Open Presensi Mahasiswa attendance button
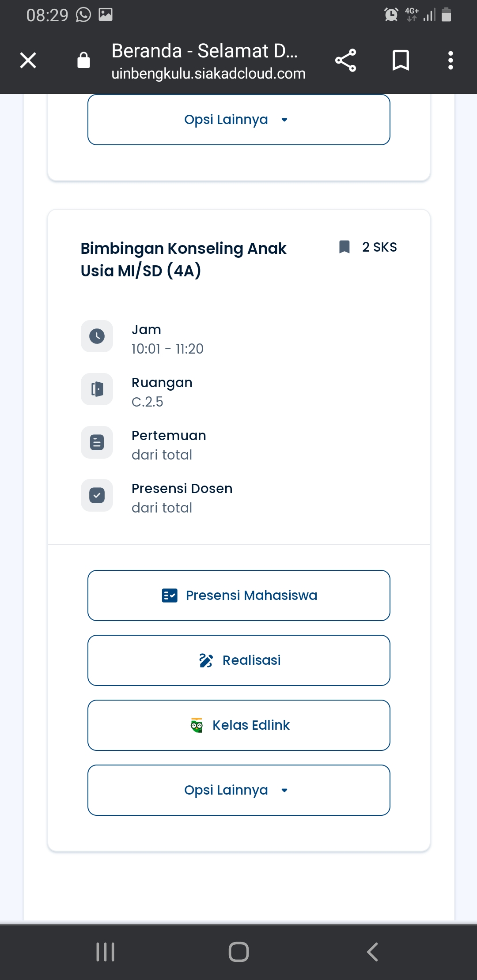The width and height of the screenshot is (477, 980). point(238,596)
